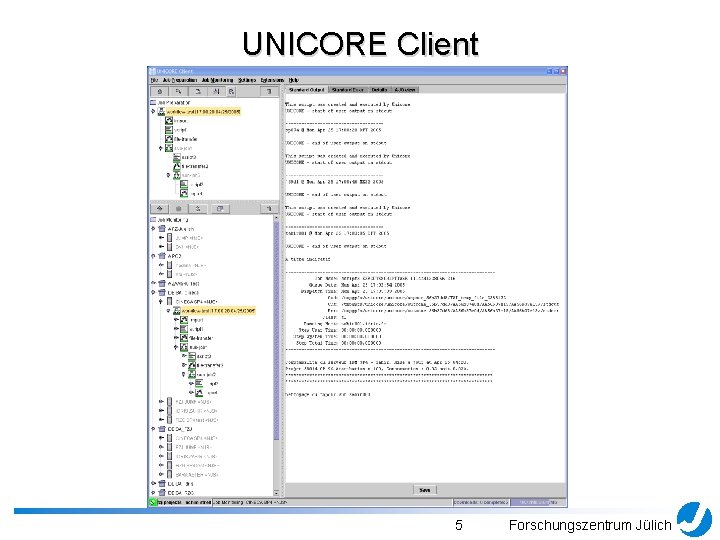Click the progress bar in the status bar

(x=538, y=502)
